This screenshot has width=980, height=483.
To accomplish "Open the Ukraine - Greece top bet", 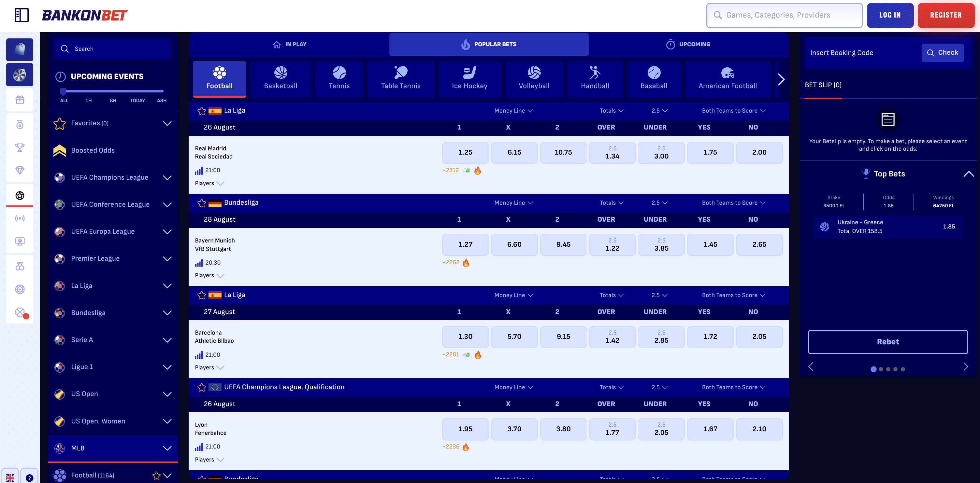I will [x=887, y=227].
